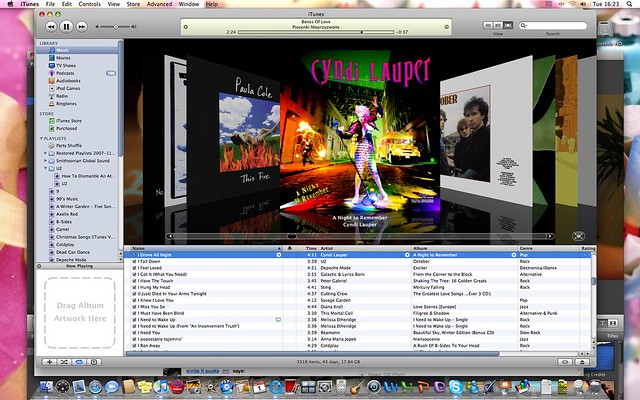Click the Cover Flow scroll bar thumb
This screenshot has height=400, width=640.
pyautogui.click(x=291, y=236)
